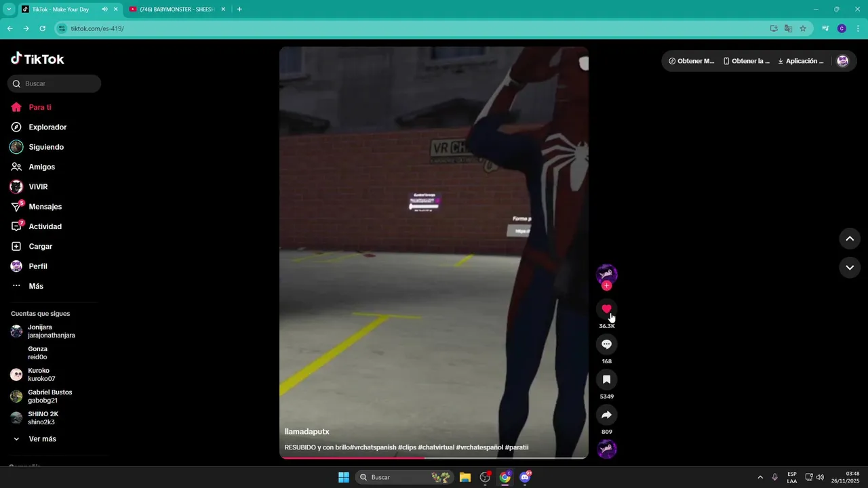Screen dimensions: 868x488
Task: Open the tab search dropdown arrow
Action: click(9, 9)
